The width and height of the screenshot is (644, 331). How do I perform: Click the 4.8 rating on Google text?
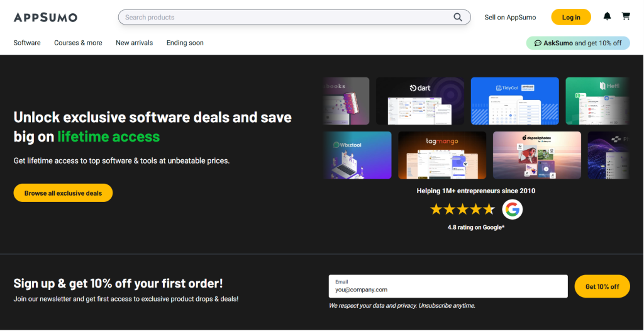[x=476, y=227]
